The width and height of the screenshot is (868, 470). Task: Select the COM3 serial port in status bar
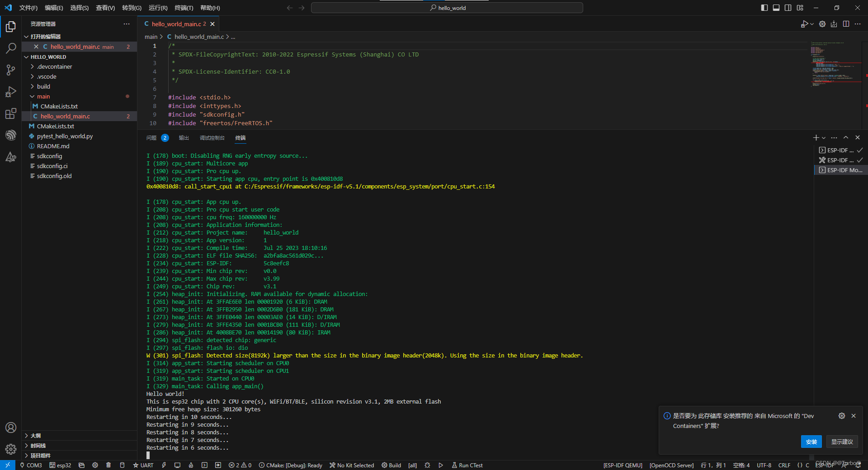tap(31, 465)
